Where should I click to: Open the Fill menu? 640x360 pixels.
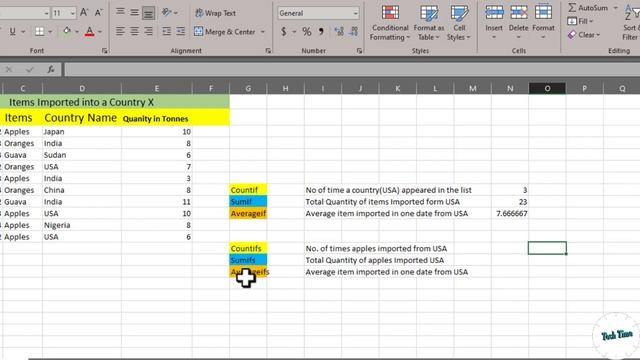[x=580, y=21]
